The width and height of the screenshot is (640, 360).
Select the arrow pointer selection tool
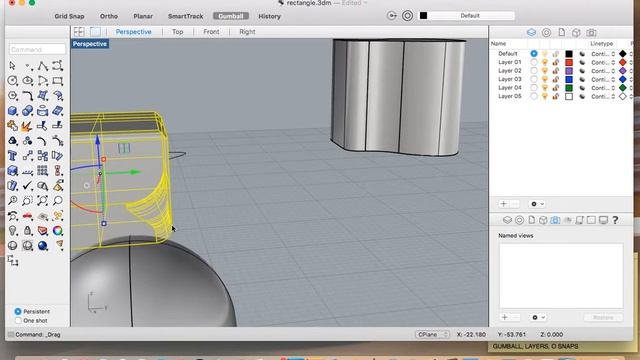point(12,66)
